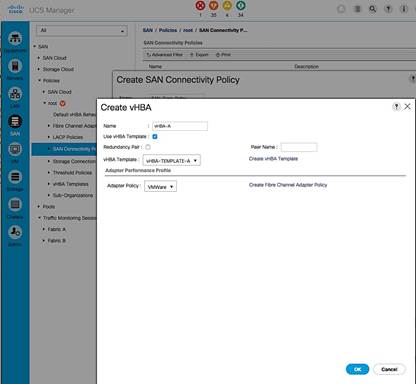Open the Servers section in the sidebar

click(15, 66)
